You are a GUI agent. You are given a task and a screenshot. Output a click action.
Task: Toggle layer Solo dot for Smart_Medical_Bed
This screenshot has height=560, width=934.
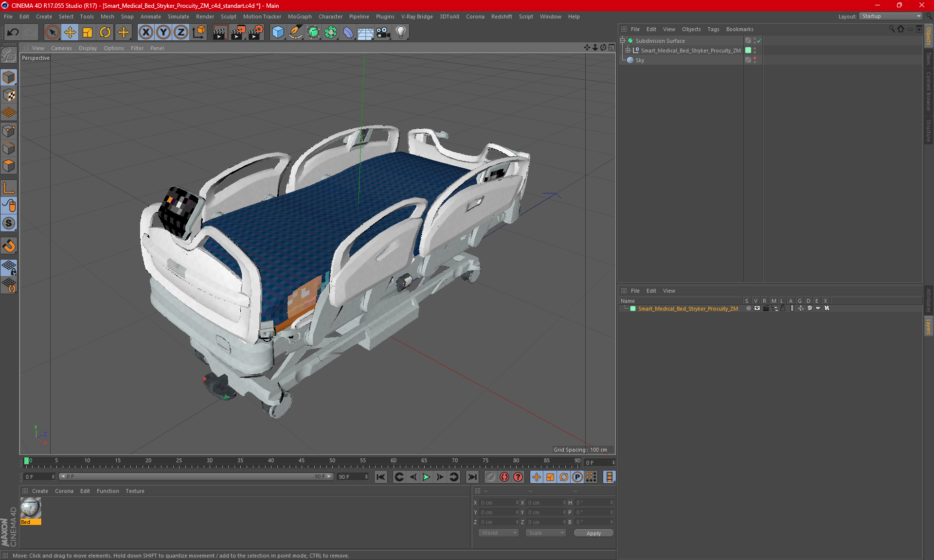coord(748,308)
